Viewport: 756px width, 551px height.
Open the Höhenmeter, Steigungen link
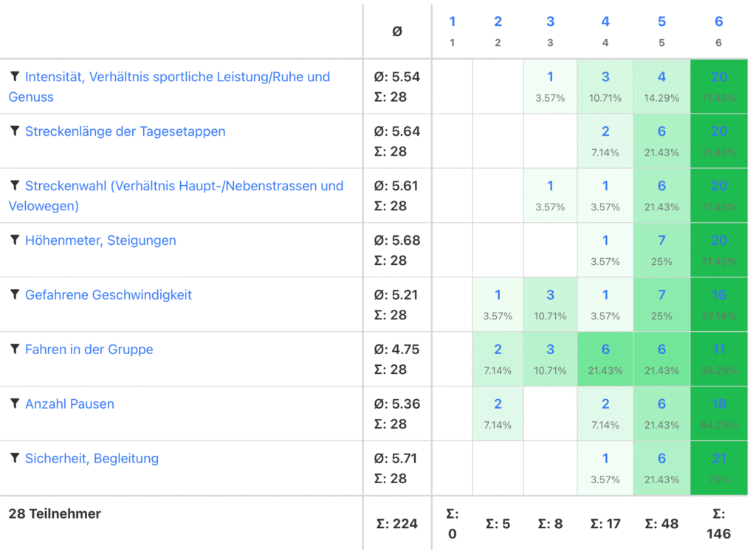(100, 240)
